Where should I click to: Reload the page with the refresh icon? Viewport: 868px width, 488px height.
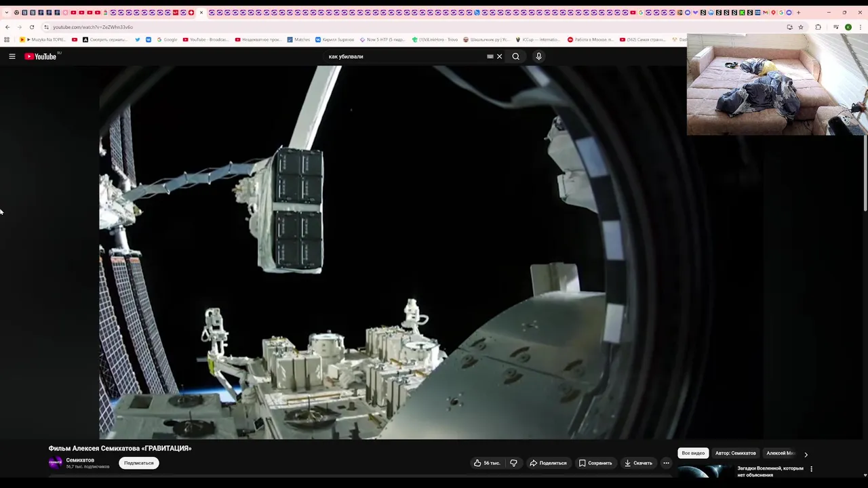[32, 27]
